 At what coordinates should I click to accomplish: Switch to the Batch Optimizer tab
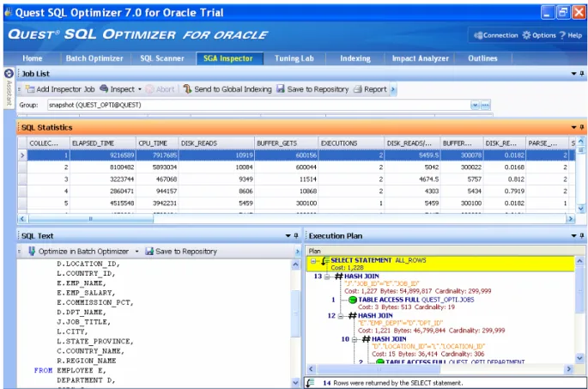tap(94, 58)
